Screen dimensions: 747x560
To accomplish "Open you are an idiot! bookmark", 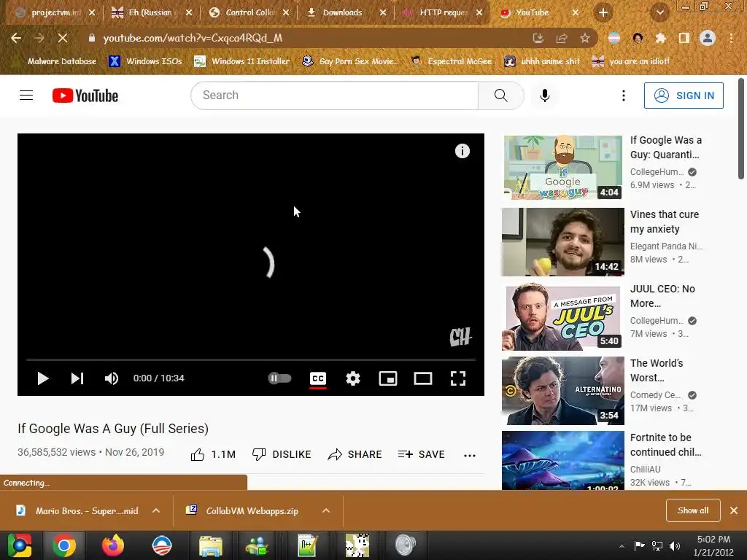I will pos(631,61).
